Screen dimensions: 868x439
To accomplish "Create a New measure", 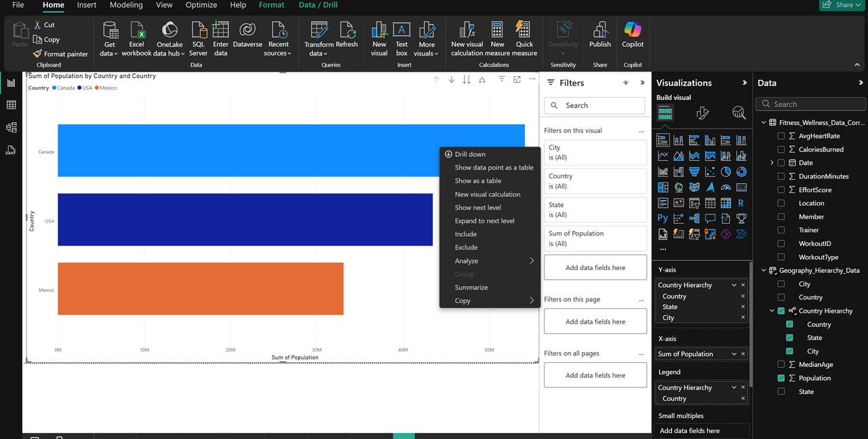I will [x=498, y=39].
